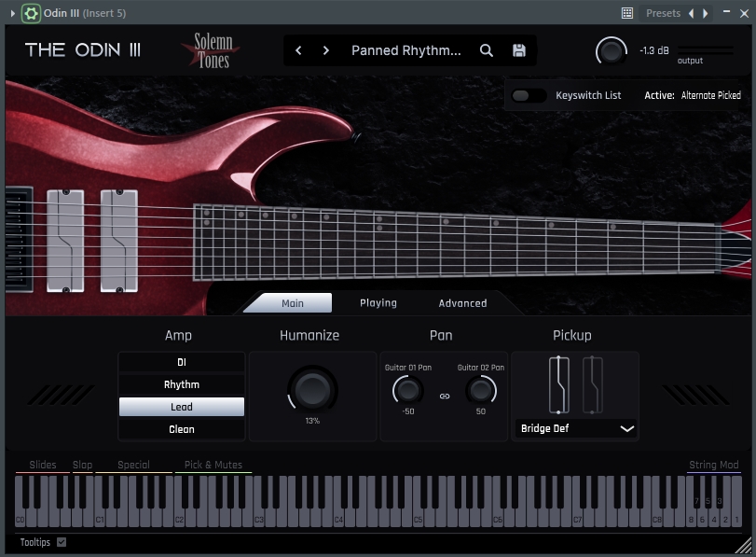Image resolution: width=756 pixels, height=557 pixels.
Task: Select the neck pickup graphic
Action: coord(588,383)
